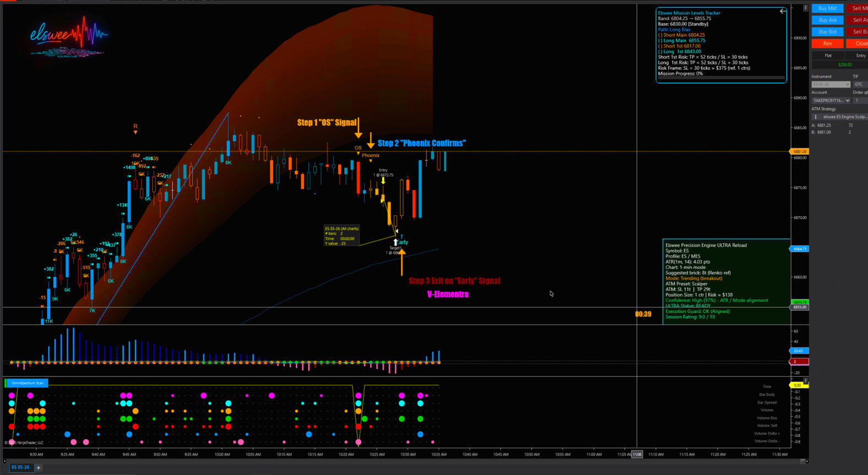Click the F button on the lower indicator panel
The image size is (868, 475).
pos(806,381)
